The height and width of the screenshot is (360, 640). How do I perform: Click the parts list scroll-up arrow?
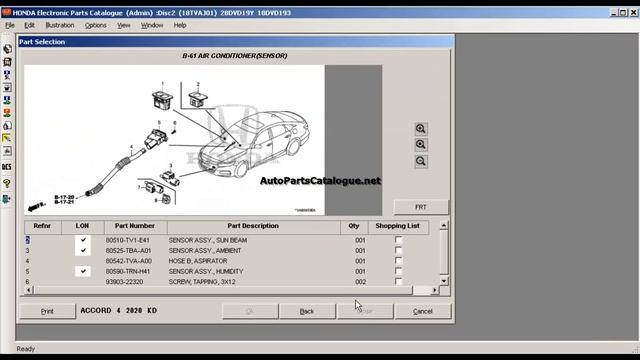[444, 225]
